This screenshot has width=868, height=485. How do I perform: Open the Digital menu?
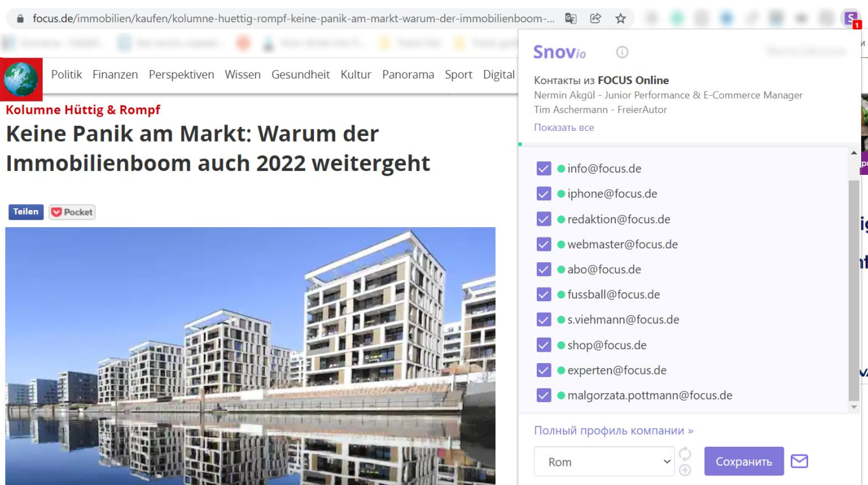(x=499, y=75)
